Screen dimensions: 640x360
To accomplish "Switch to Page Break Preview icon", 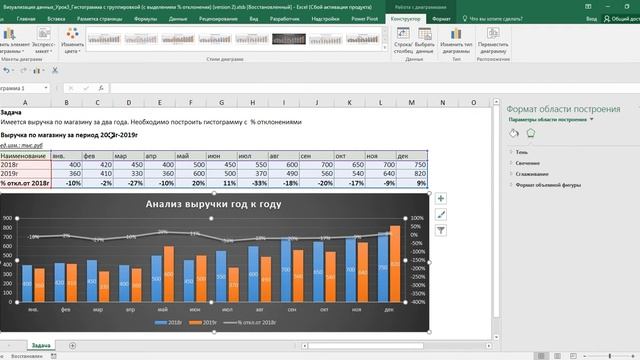I will [573, 356].
